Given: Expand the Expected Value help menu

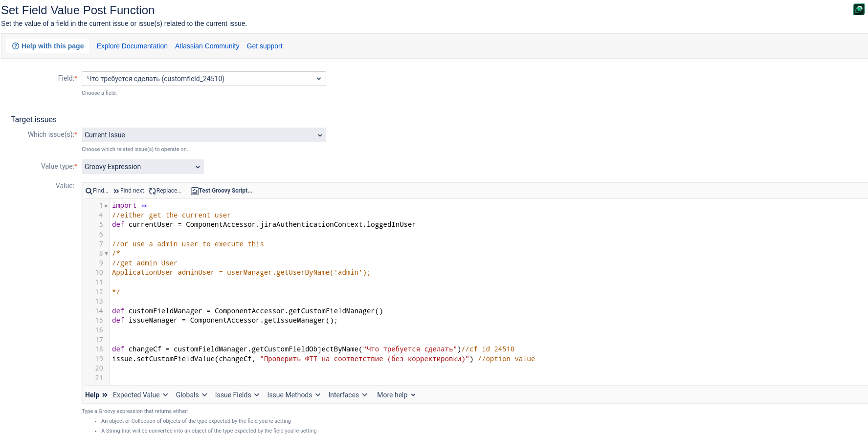Looking at the screenshot, I should click(x=140, y=395).
